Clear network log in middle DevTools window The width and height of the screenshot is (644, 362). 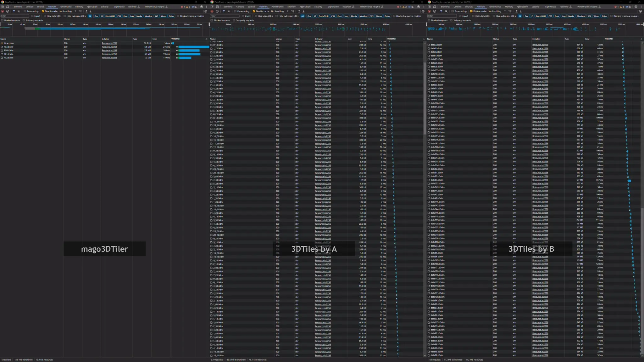(217, 11)
